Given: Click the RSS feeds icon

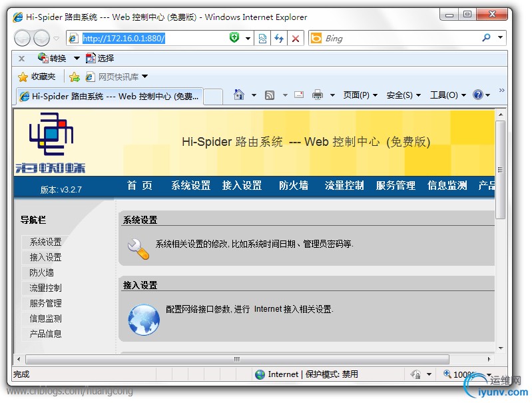Looking at the screenshot, I should pyautogui.click(x=270, y=95).
